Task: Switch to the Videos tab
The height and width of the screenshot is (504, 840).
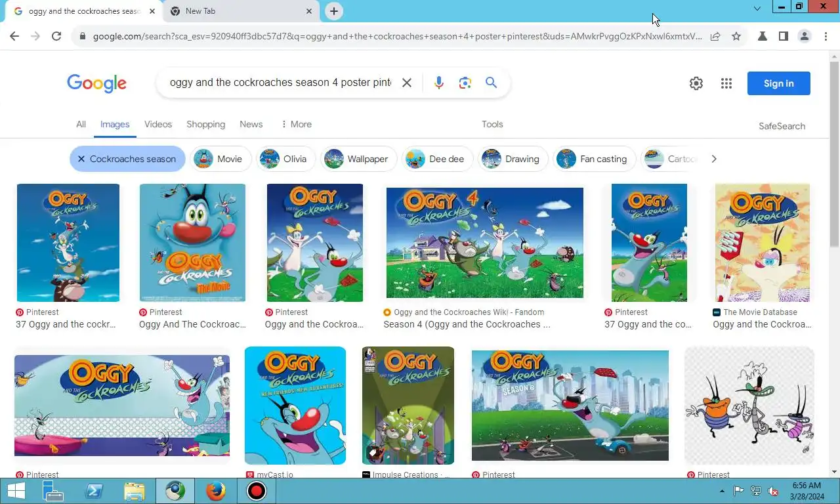Action: (158, 124)
